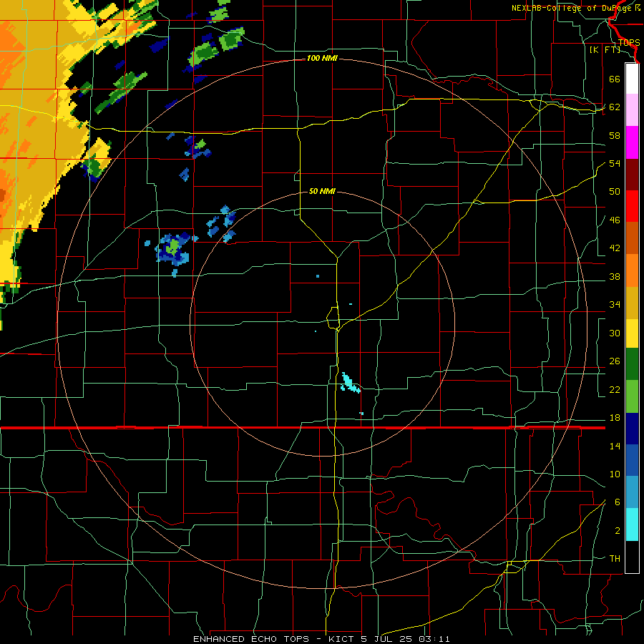Click the light green legend swatch
Screen dimensions: 644x644
click(x=632, y=396)
